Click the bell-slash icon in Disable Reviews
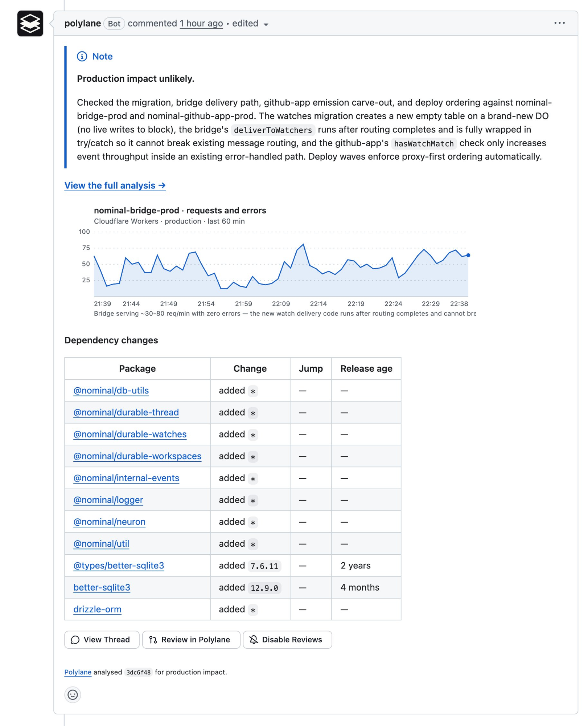Screen dimensions: 588x726 click(254, 640)
